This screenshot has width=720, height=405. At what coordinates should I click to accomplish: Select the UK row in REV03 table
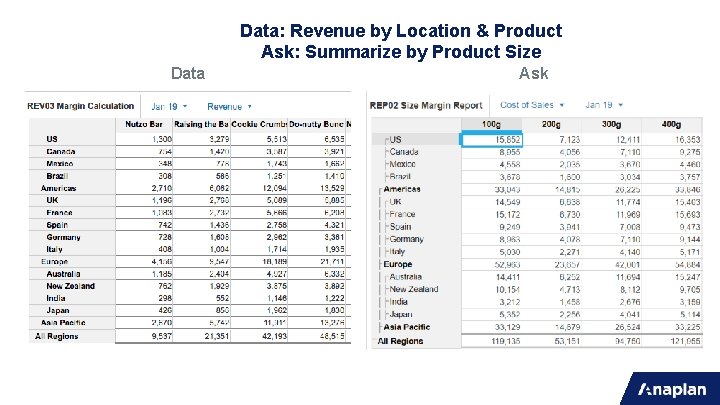tap(52, 200)
